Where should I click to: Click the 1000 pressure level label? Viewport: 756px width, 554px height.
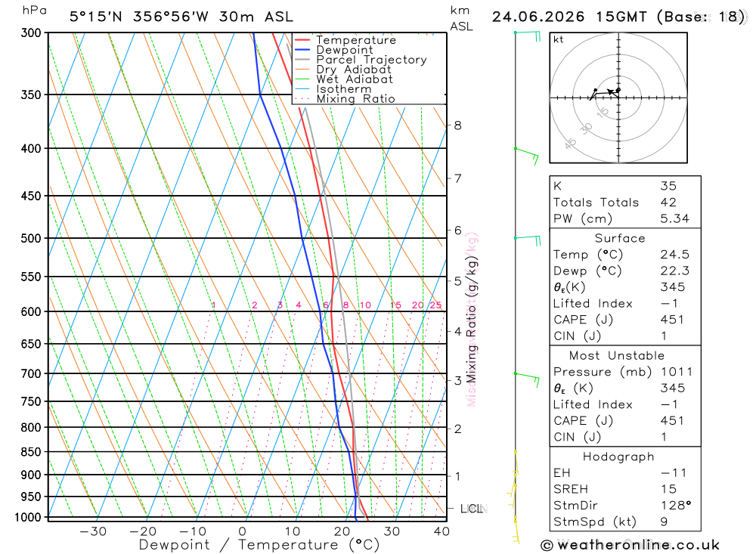29,518
